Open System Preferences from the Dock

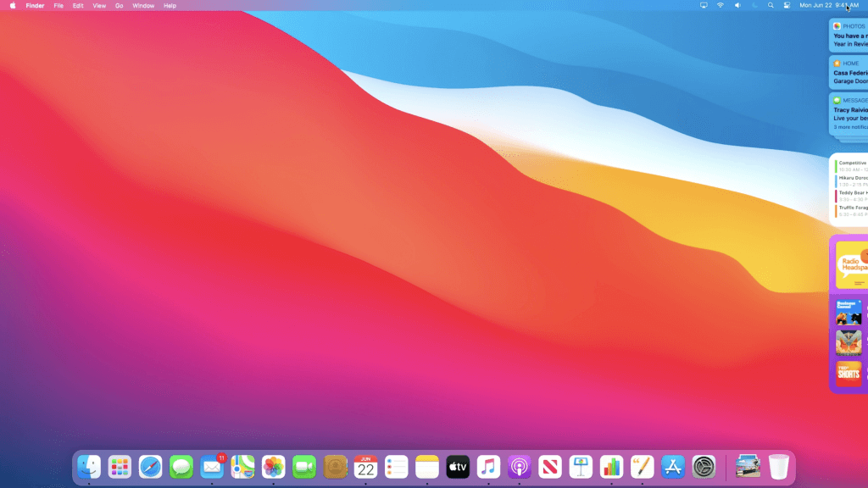point(704,467)
